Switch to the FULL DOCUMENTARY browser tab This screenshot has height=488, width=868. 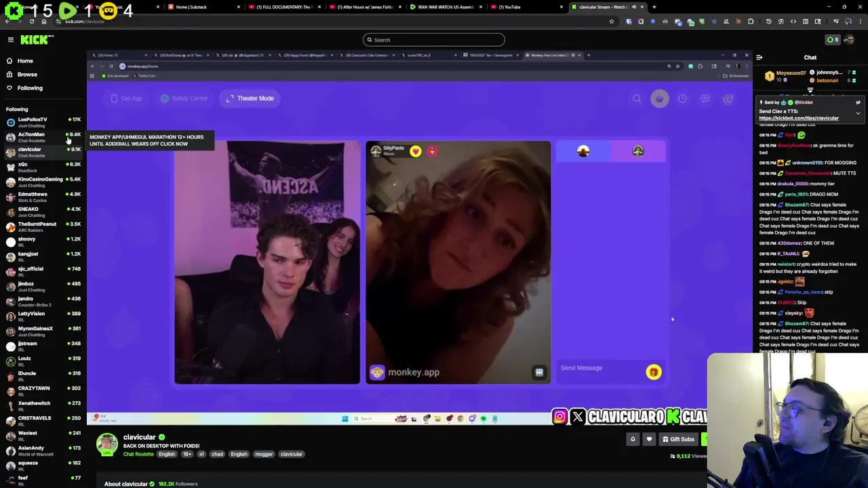(x=283, y=7)
